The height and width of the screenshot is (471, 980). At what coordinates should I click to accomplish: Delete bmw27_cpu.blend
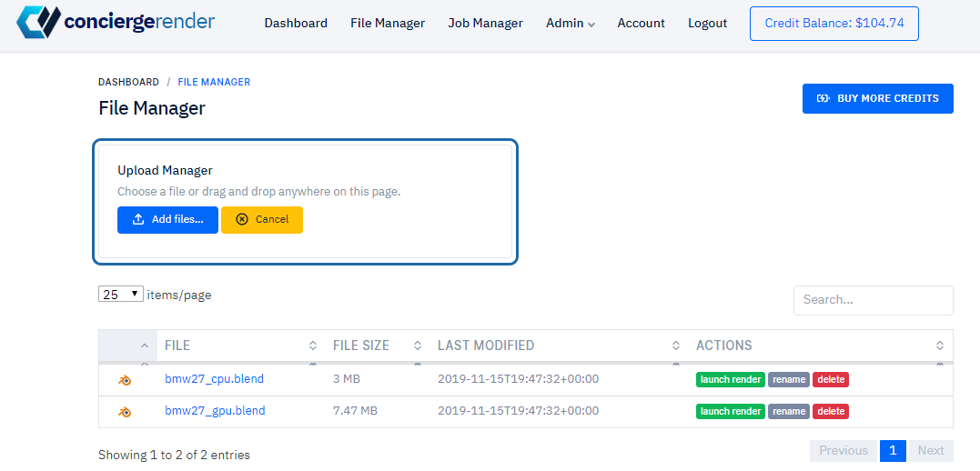(x=831, y=379)
